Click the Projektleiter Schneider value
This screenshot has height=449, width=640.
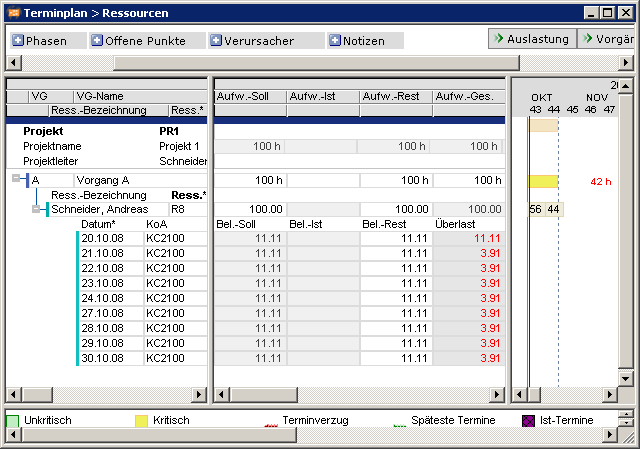point(183,161)
